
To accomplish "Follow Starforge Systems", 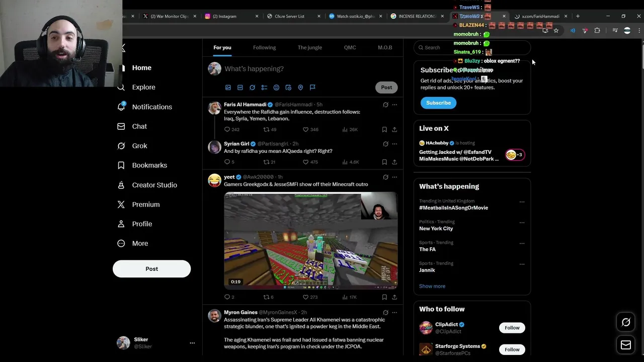I will point(512,349).
